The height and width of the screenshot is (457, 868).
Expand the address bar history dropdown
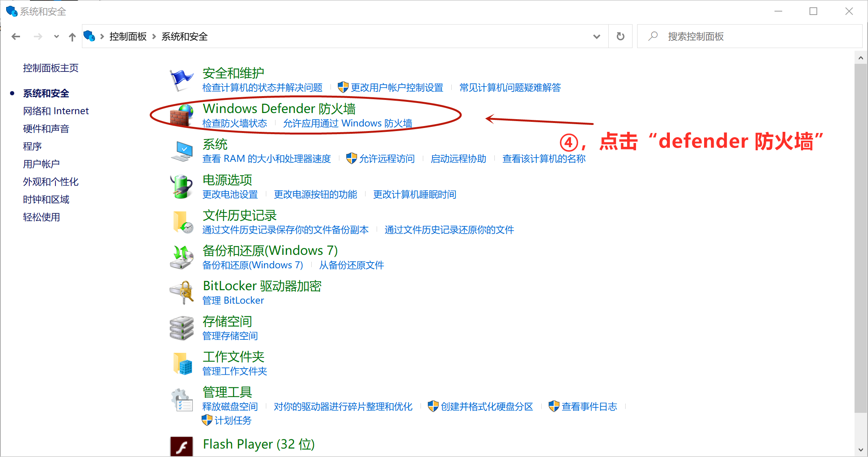596,37
